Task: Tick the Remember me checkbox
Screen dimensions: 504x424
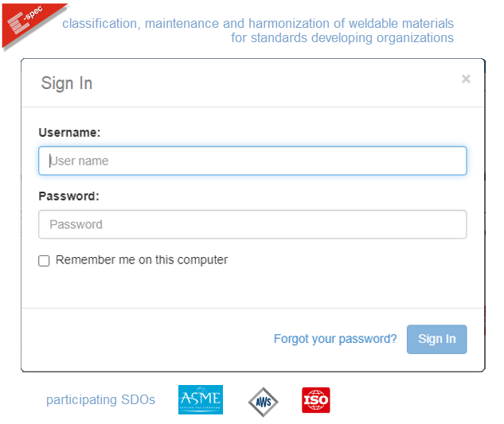Action: tap(45, 261)
